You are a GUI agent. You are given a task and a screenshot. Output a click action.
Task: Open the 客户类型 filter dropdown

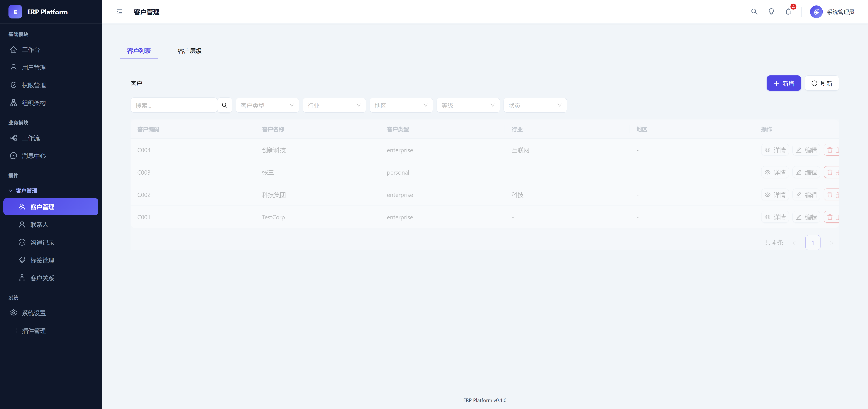[x=267, y=105]
